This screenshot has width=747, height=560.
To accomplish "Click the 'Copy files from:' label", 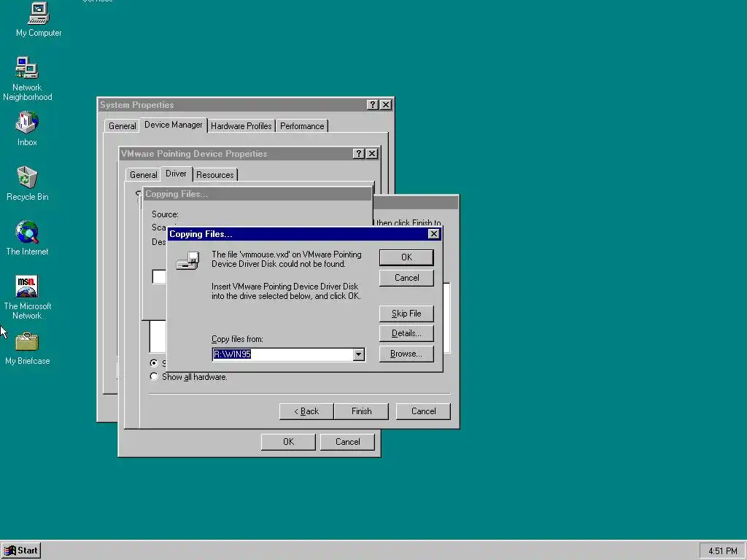I will (237, 339).
